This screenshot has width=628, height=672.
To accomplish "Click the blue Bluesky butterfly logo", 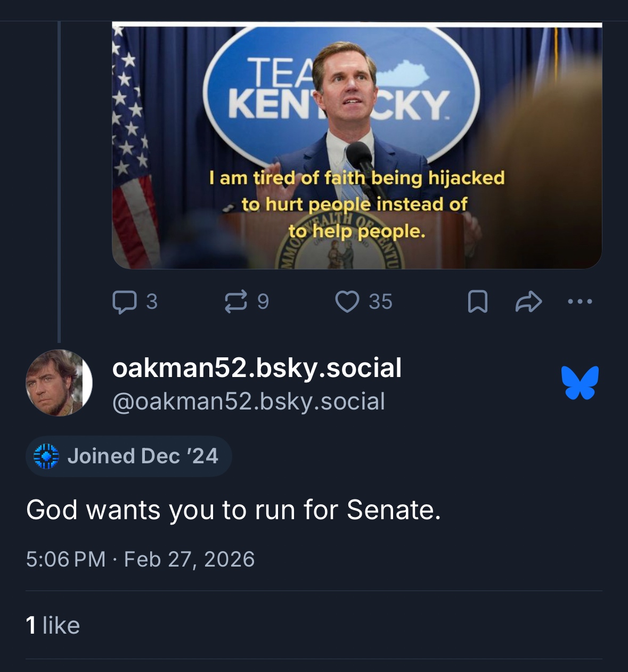I will point(580,383).
